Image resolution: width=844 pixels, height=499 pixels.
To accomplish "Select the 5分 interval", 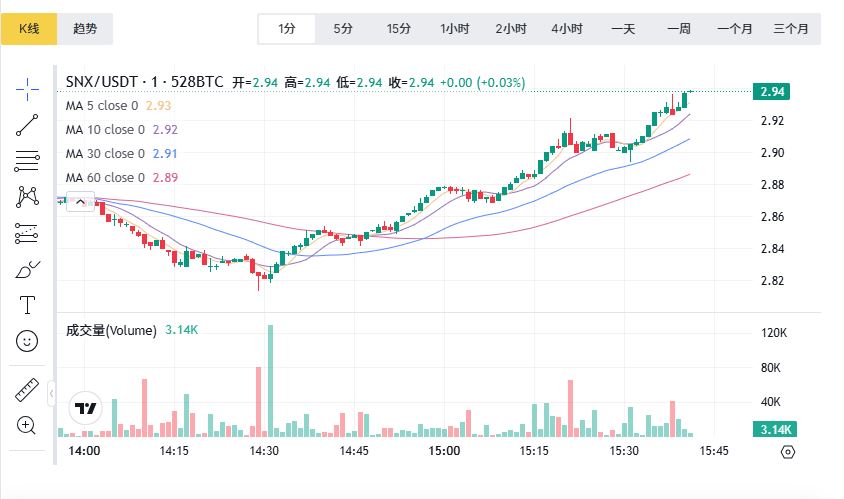I will (x=343, y=29).
